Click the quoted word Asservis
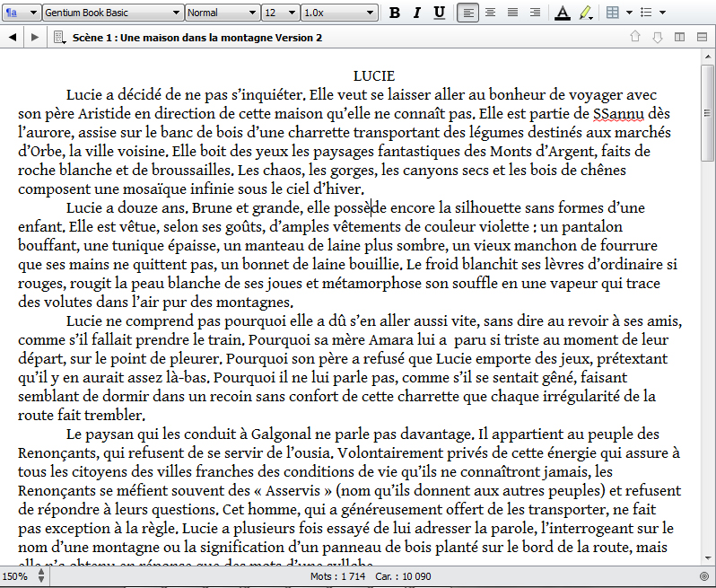This screenshot has height=588, width=716. [293, 491]
